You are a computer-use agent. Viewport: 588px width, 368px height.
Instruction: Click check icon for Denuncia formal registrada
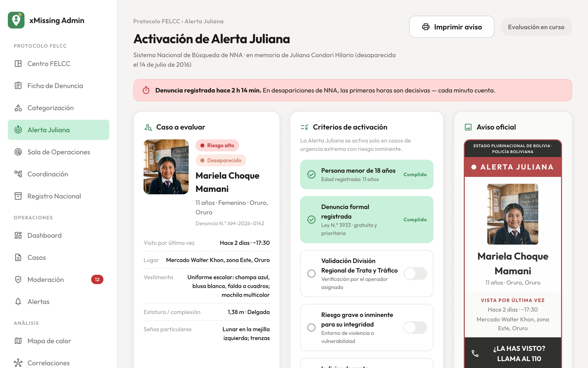coord(311,220)
